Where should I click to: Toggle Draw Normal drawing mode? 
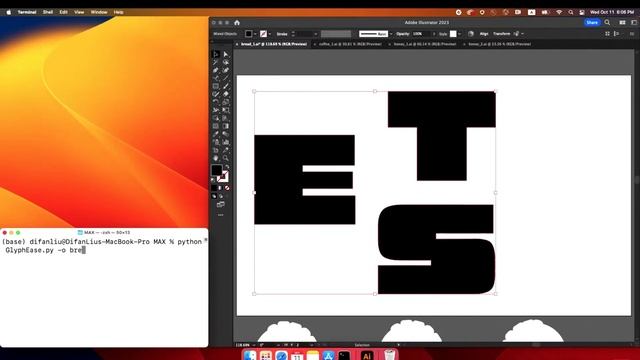click(x=214, y=196)
